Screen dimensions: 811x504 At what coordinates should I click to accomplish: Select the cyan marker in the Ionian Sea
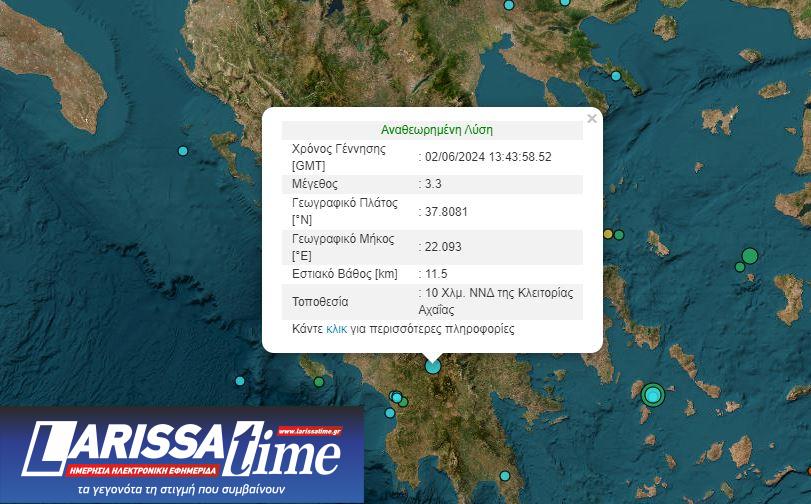click(x=183, y=151)
